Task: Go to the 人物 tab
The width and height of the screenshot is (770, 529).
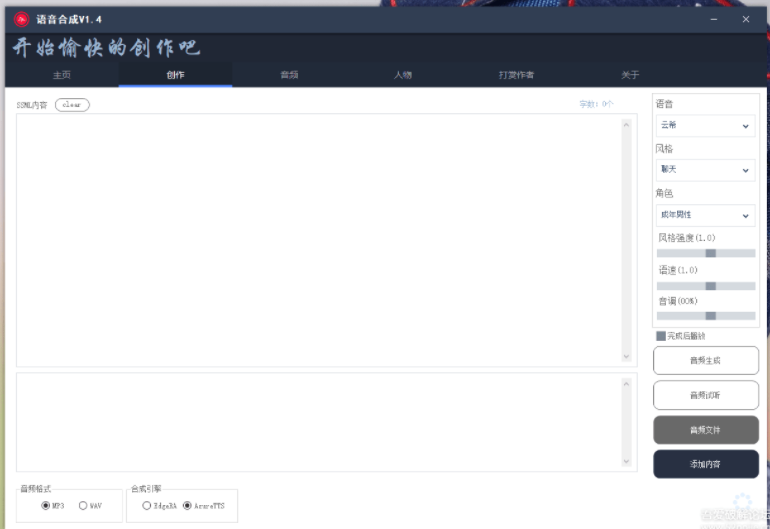Action: [403, 75]
